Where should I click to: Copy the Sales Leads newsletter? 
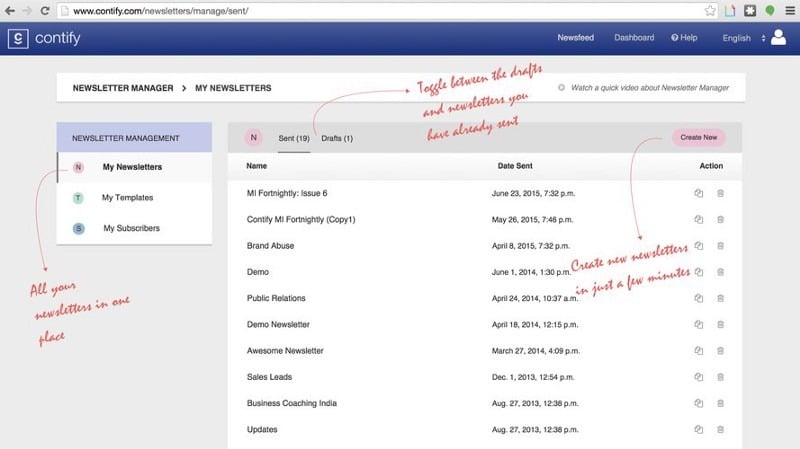pyautogui.click(x=698, y=377)
